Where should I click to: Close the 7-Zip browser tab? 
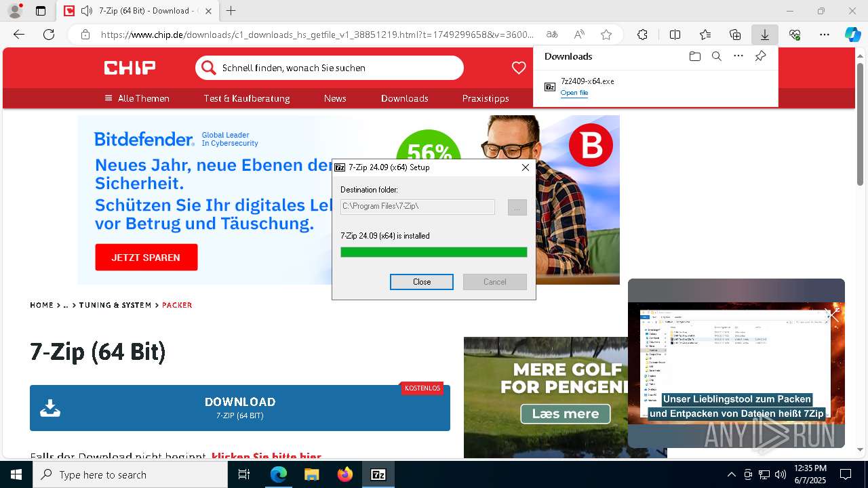[208, 11]
